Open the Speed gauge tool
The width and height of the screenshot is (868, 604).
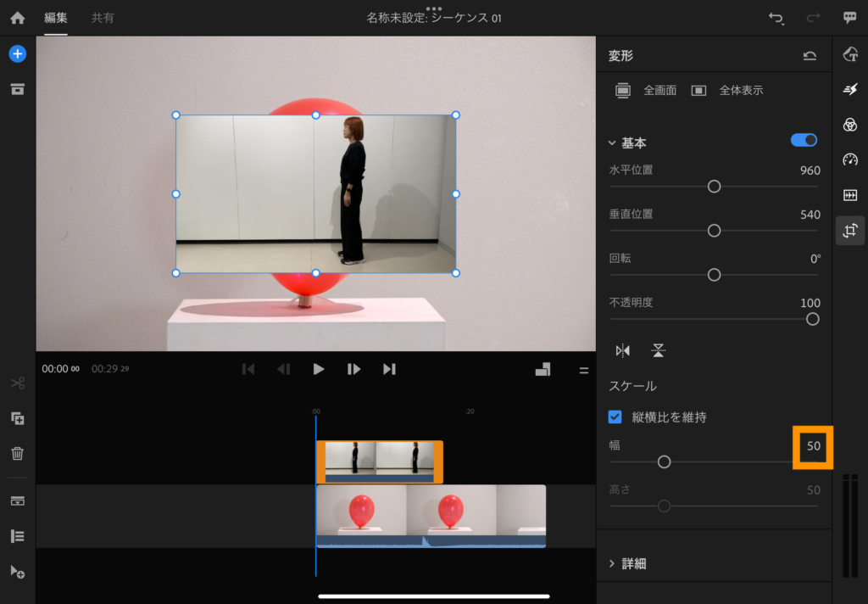850,159
